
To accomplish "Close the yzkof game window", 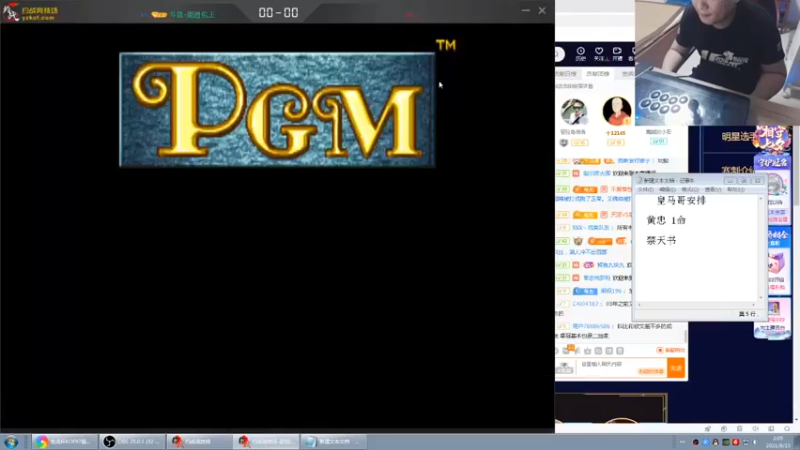I will [542, 11].
